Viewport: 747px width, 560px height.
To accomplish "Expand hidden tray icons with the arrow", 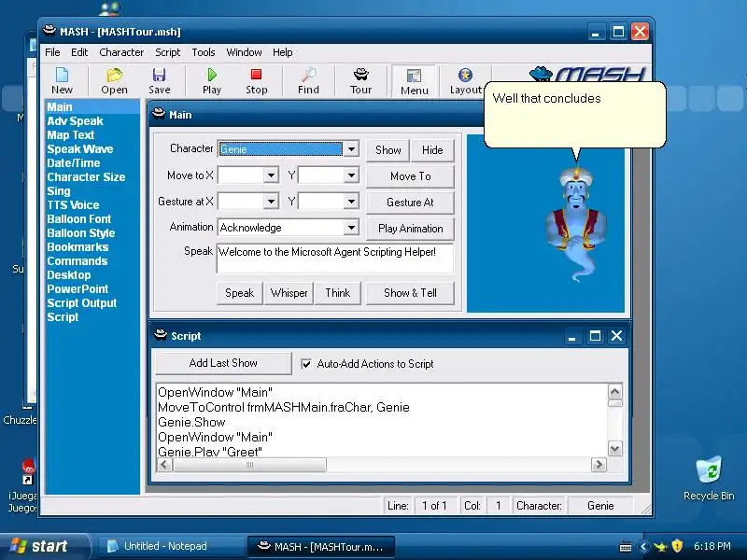I will click(x=643, y=546).
